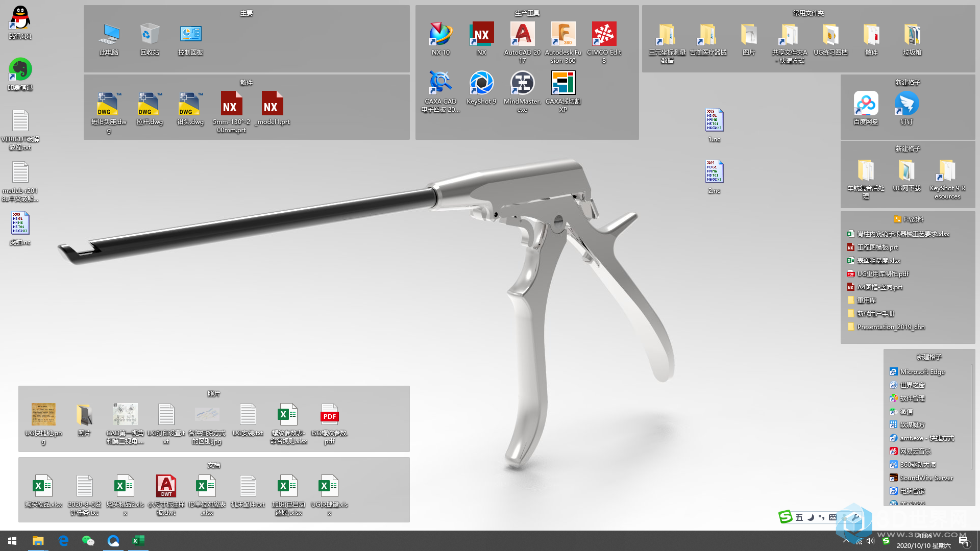The image size is (980, 551).
Task: Open 电脑管家 list entry
Action: pos(907,491)
